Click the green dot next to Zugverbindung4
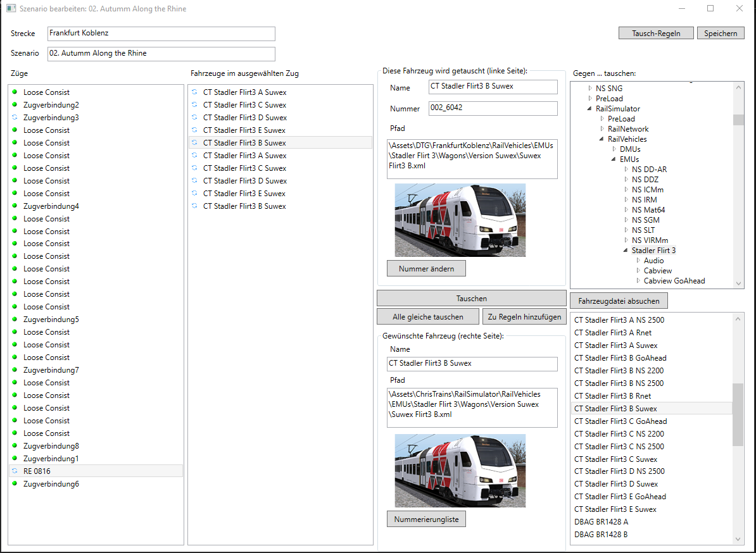756x553 pixels. (x=15, y=206)
